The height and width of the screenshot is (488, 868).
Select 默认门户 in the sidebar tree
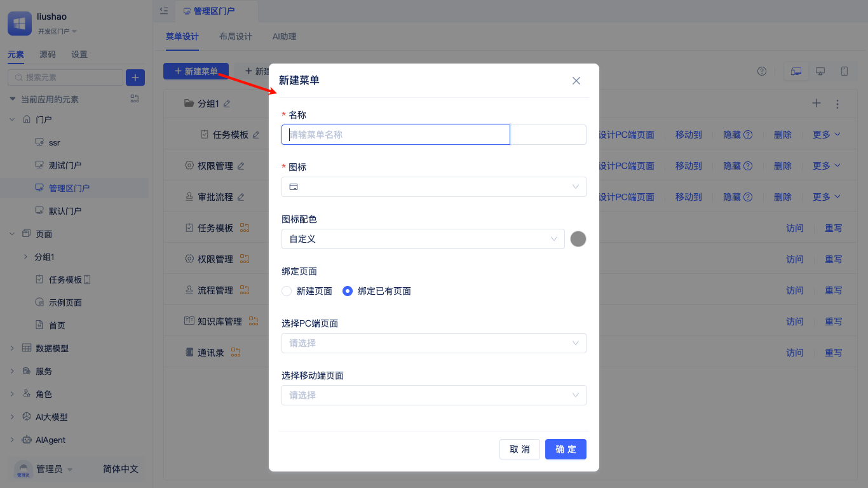(x=65, y=211)
